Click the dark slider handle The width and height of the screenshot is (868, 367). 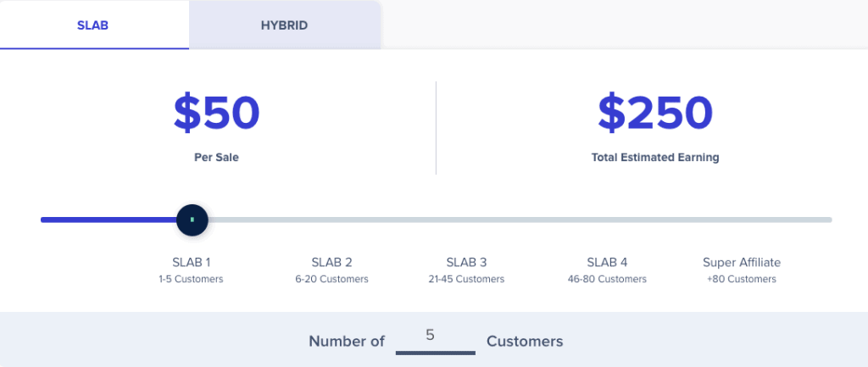[192, 220]
